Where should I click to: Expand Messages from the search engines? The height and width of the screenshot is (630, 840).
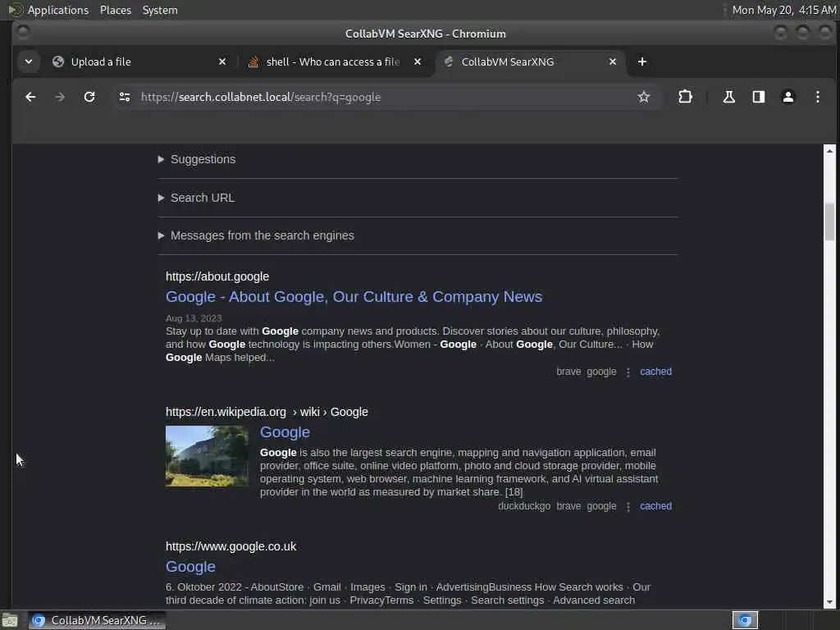pos(256,235)
